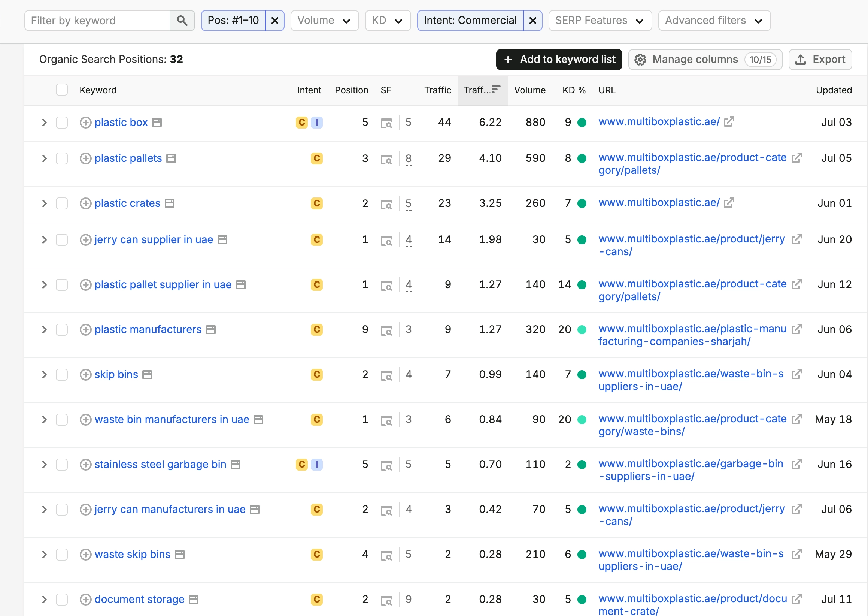868x616 pixels.
Task: Open Manage columns settings
Action: pyautogui.click(x=705, y=60)
